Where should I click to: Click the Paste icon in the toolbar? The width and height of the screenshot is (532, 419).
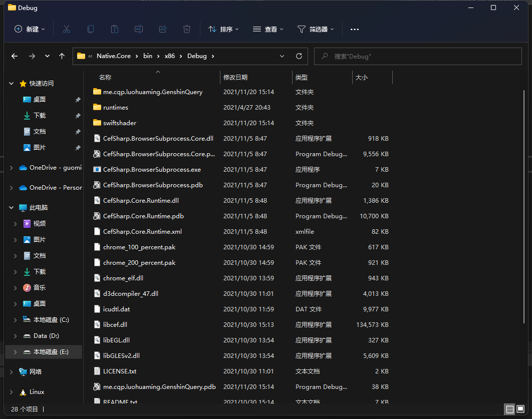[115, 29]
